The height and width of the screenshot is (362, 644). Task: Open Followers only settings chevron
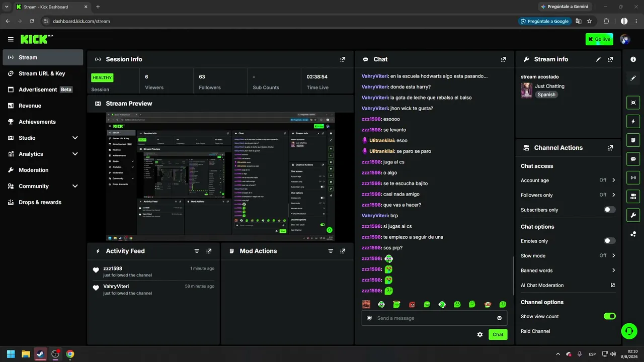point(613,195)
